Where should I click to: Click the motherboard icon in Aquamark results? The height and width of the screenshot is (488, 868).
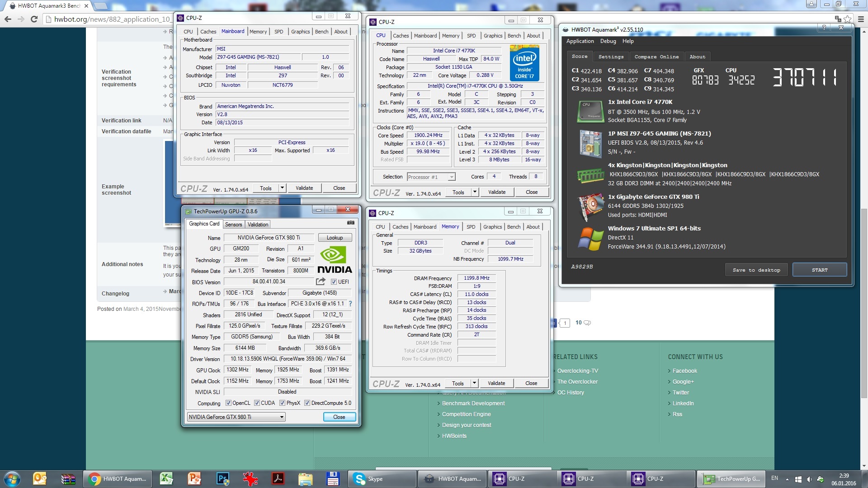[590, 143]
